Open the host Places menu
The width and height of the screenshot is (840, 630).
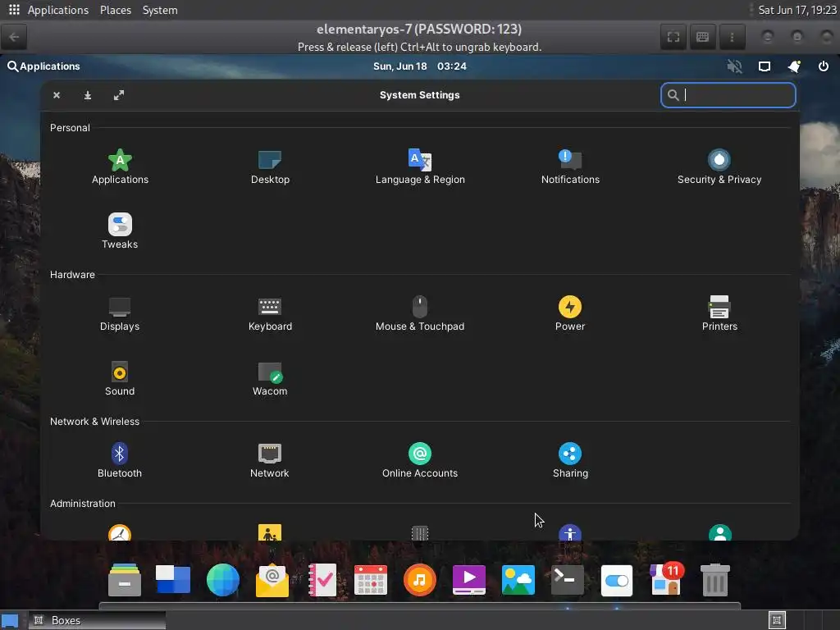tap(115, 10)
